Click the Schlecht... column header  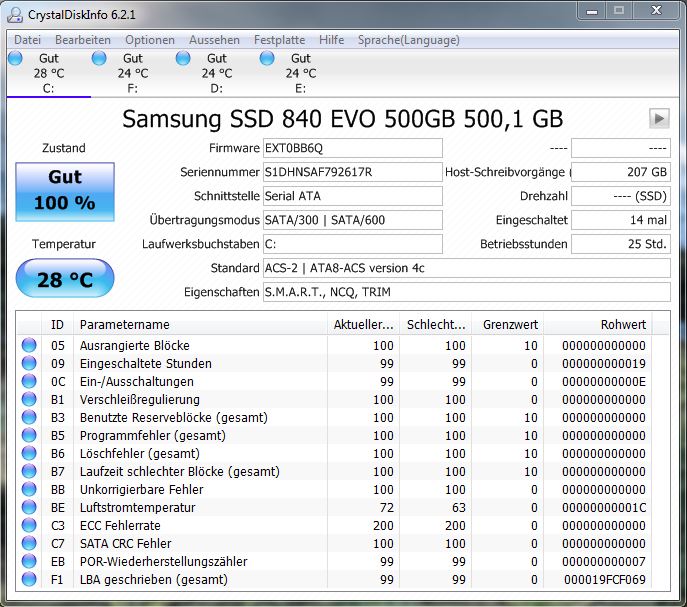(x=436, y=324)
